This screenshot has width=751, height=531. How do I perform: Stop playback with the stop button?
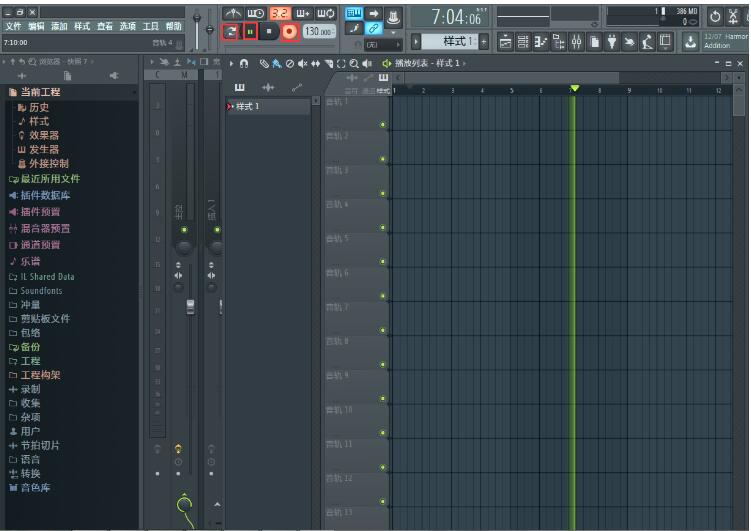click(x=269, y=32)
